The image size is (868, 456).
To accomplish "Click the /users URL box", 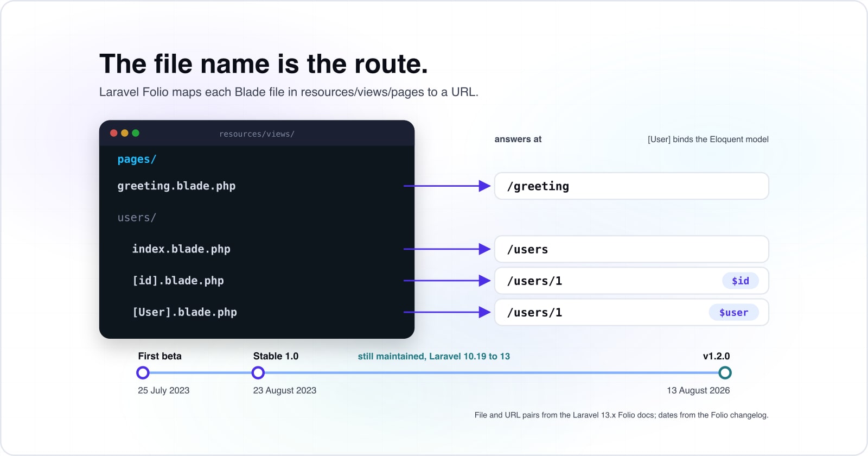I will pos(631,249).
